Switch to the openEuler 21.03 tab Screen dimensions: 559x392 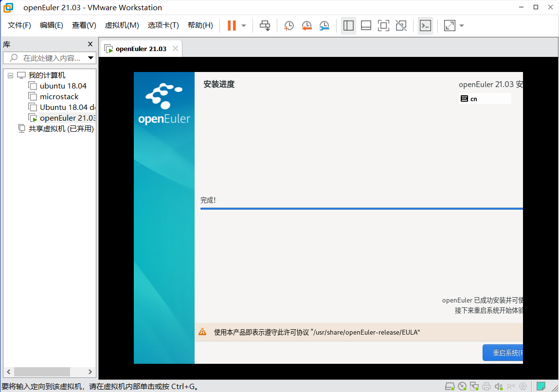pos(141,48)
